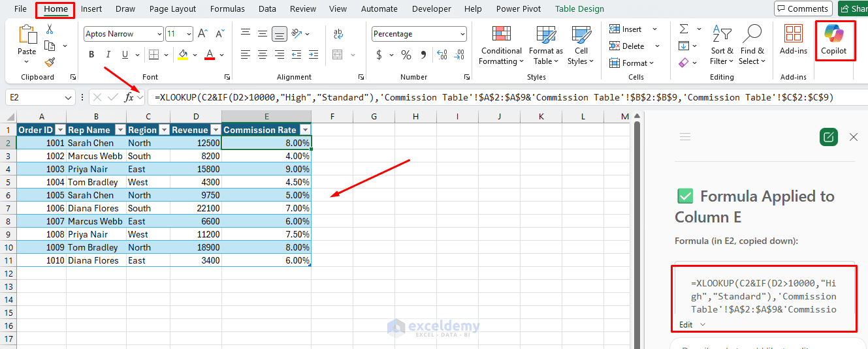Open Sort & Filter menu

(x=722, y=46)
